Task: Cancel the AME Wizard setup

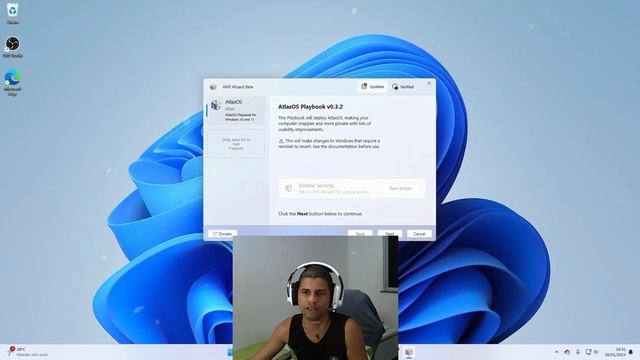Action: tap(419, 234)
